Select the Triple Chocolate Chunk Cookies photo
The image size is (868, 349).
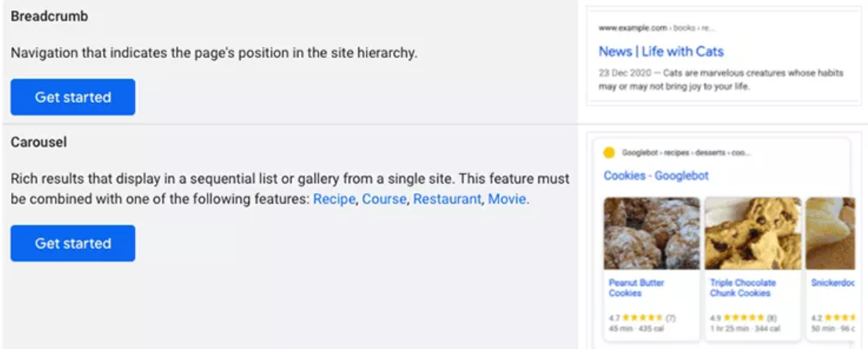point(753,233)
